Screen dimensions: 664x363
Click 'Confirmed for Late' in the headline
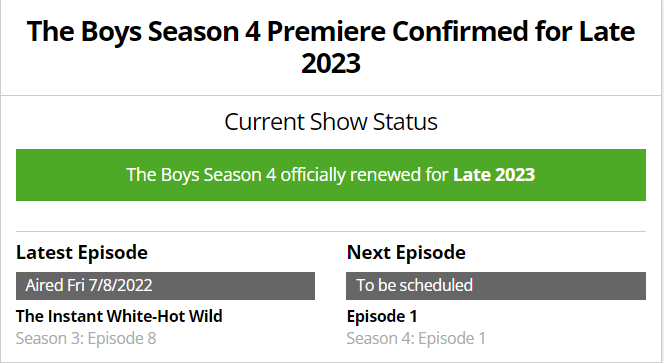point(514,32)
